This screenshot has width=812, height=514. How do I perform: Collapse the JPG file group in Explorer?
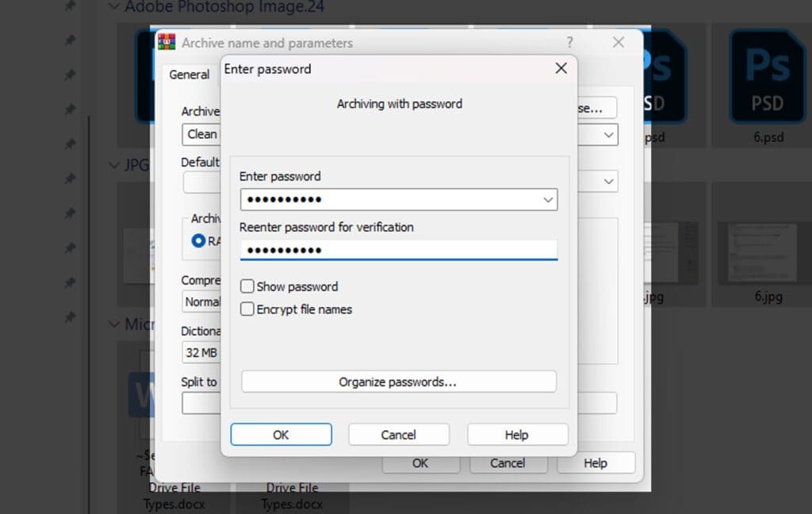(114, 165)
